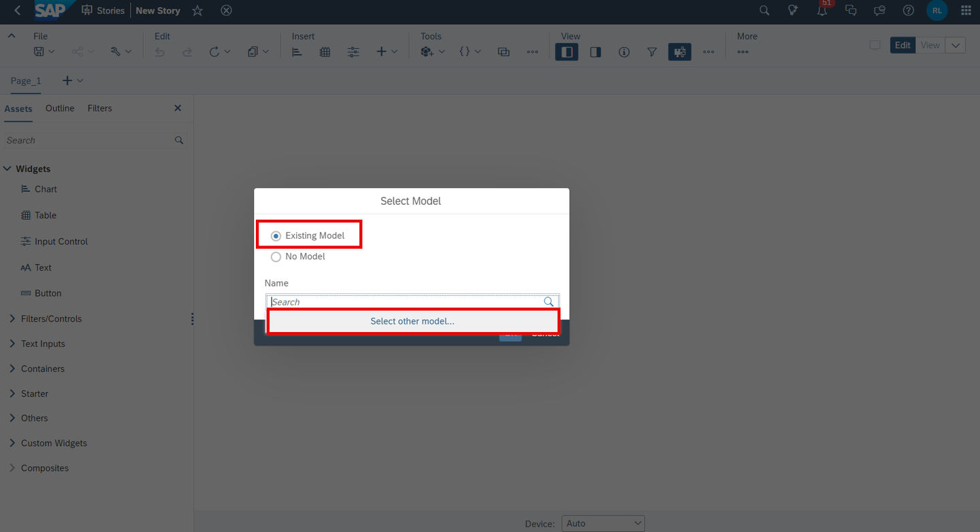The image size is (980, 532).
Task: Expand the Filters/Controls section
Action: [x=12, y=318]
